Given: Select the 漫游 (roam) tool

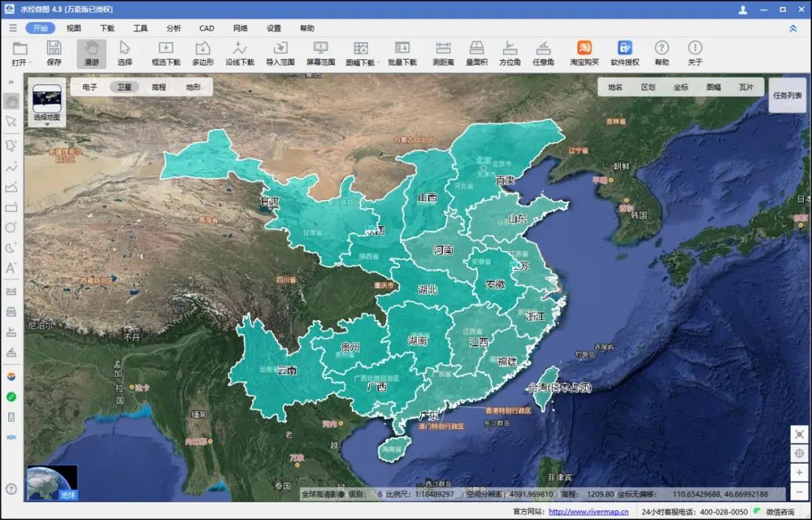Looking at the screenshot, I should 92,53.
